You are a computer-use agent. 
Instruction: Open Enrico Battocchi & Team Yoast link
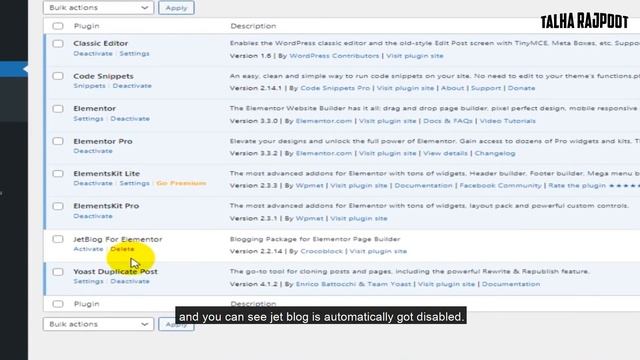pos(353,284)
